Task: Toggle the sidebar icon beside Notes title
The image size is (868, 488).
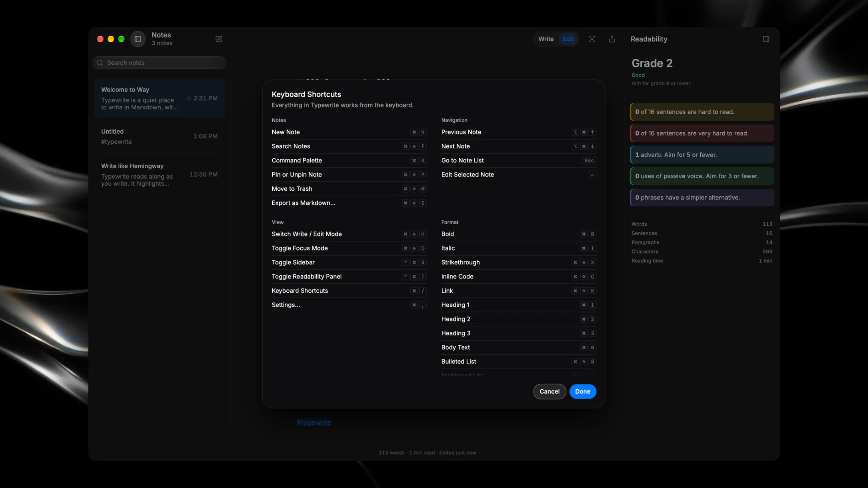Action: [x=138, y=39]
